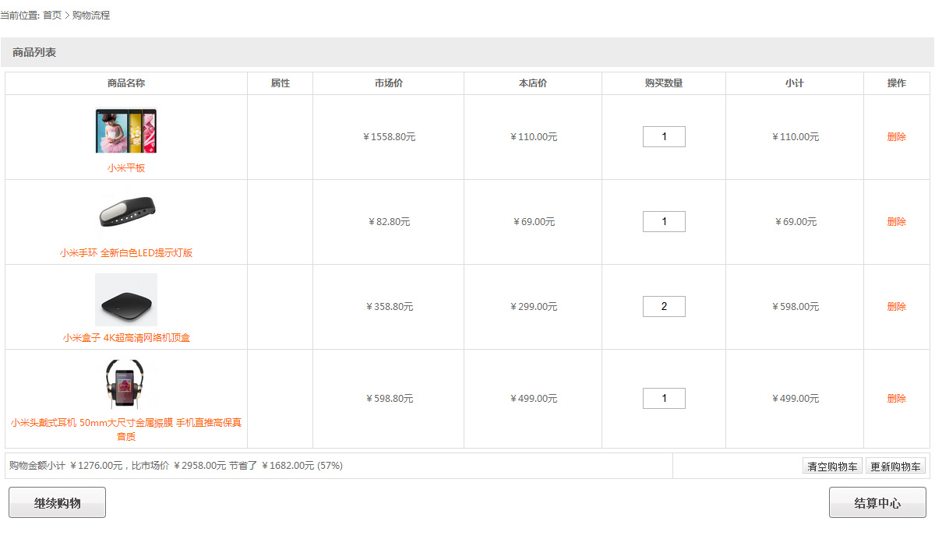Click 购物流程 in the breadcrumb
The width and height of the screenshot is (935, 560).
(91, 16)
